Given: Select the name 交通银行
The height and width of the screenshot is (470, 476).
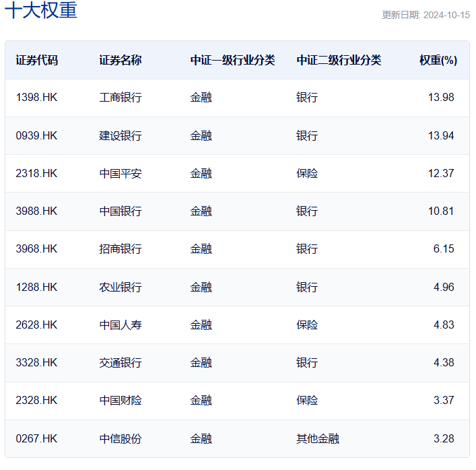Looking at the screenshot, I should tap(121, 362).
